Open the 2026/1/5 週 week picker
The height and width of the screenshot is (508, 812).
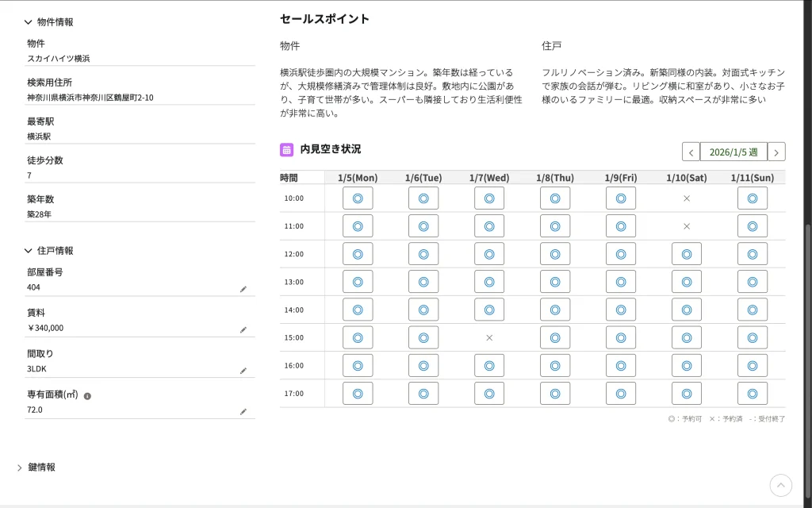click(x=733, y=152)
